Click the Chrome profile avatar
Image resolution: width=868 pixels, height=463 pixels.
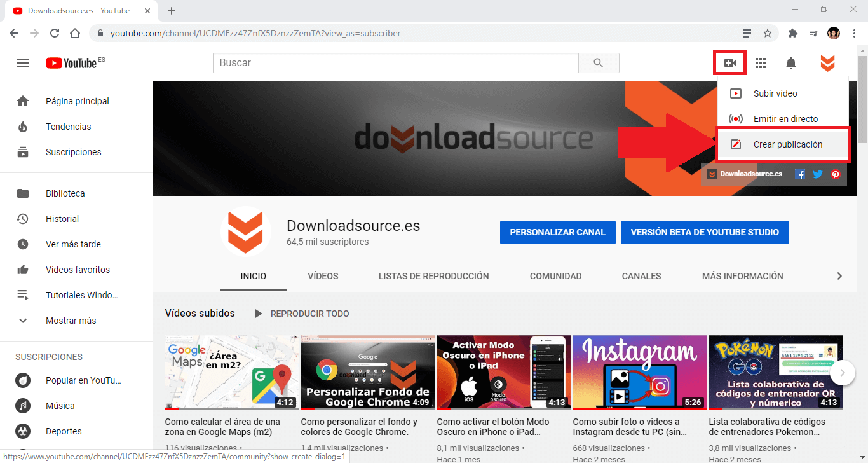[x=834, y=33]
